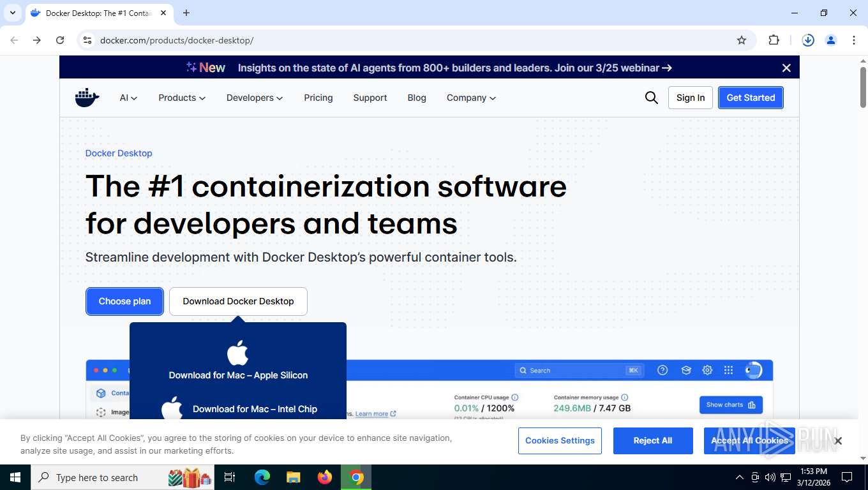Click info icon next to Container memory usage
The height and width of the screenshot is (490, 868).
coord(625,397)
